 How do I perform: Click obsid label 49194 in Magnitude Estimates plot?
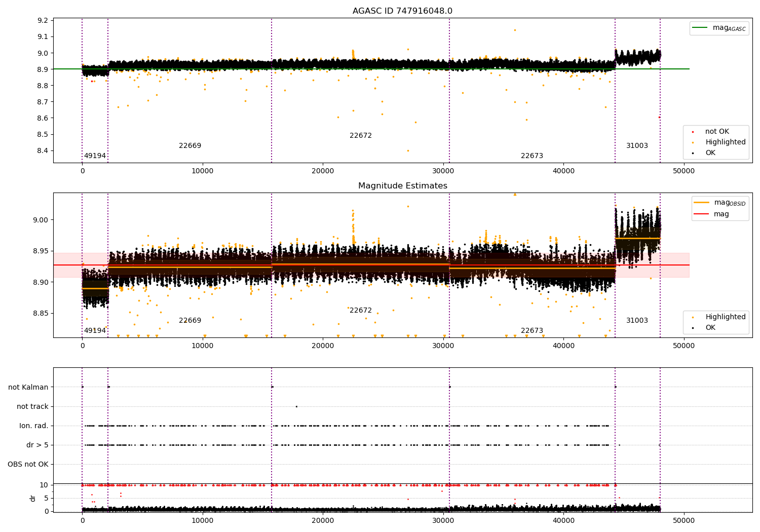(x=95, y=331)
